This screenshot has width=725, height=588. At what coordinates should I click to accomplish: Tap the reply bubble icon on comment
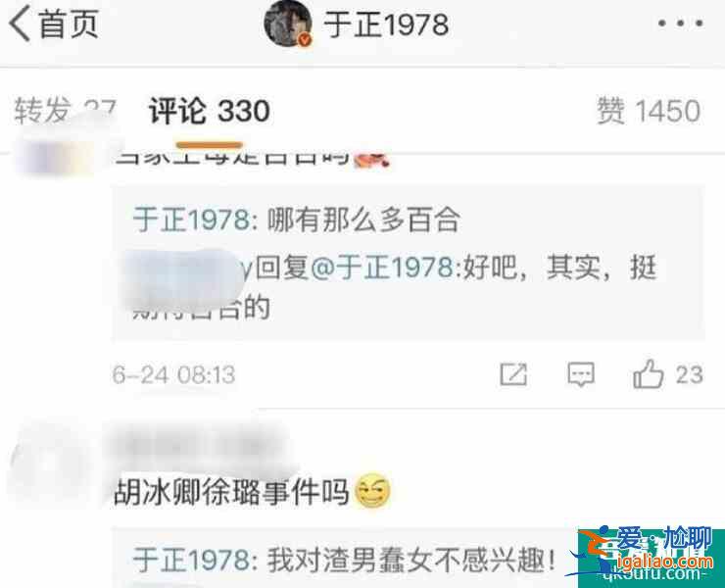click(581, 374)
